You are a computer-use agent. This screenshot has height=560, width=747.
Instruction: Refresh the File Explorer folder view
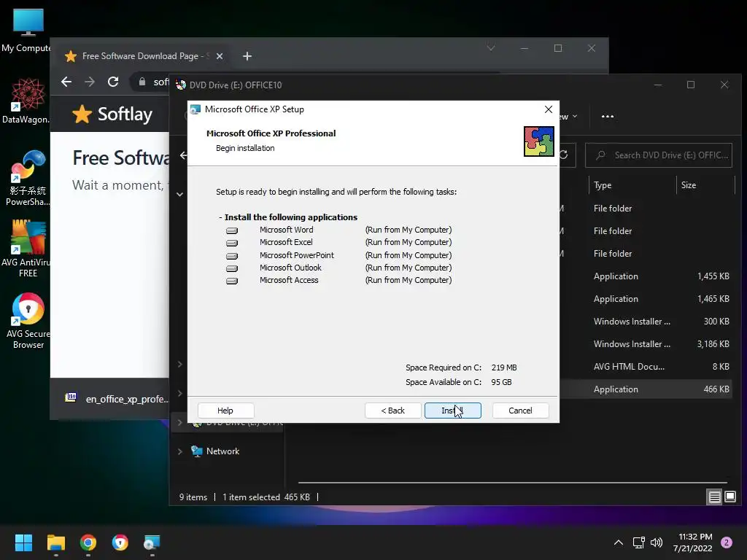pos(564,155)
